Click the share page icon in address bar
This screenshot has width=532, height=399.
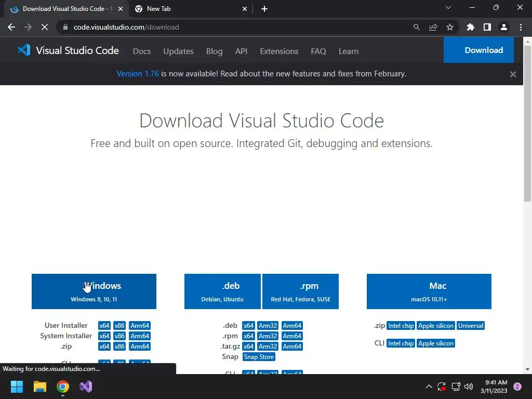(433, 27)
